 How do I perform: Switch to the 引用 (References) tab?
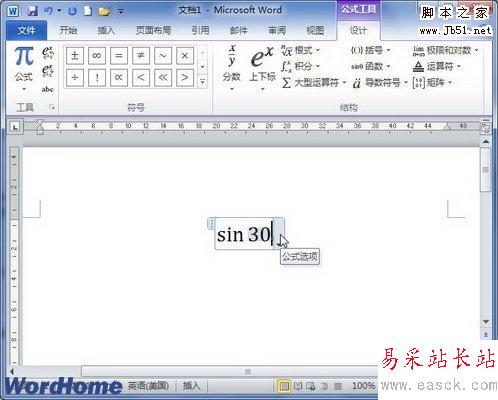200,31
